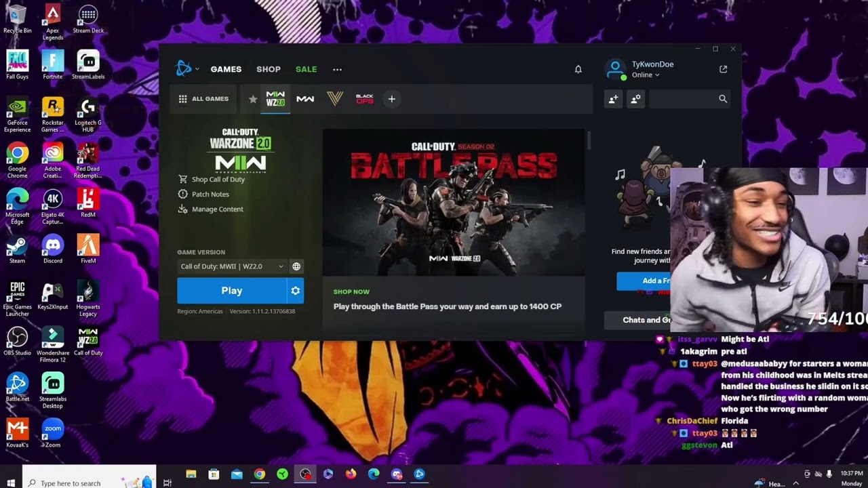Open FiveM desktop shortcut
Screen dimensions: 868x488
(x=88, y=249)
